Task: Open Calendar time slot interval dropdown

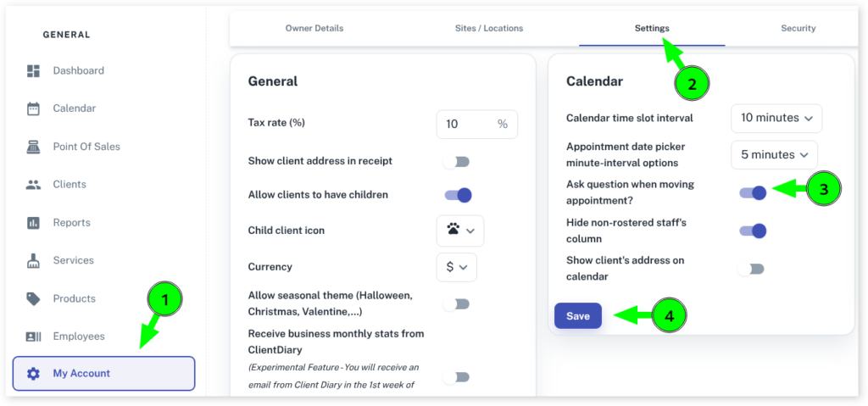Action: coord(776,118)
